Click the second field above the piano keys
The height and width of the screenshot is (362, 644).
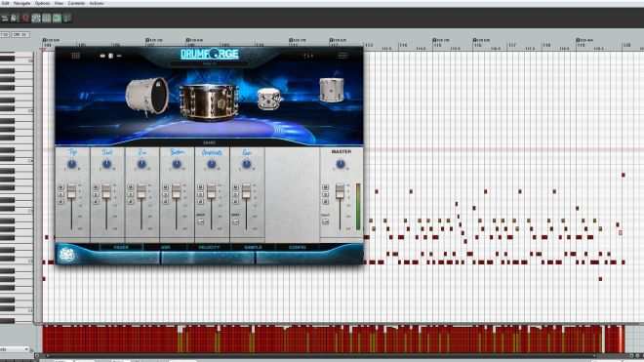pyautogui.click(x=20, y=35)
